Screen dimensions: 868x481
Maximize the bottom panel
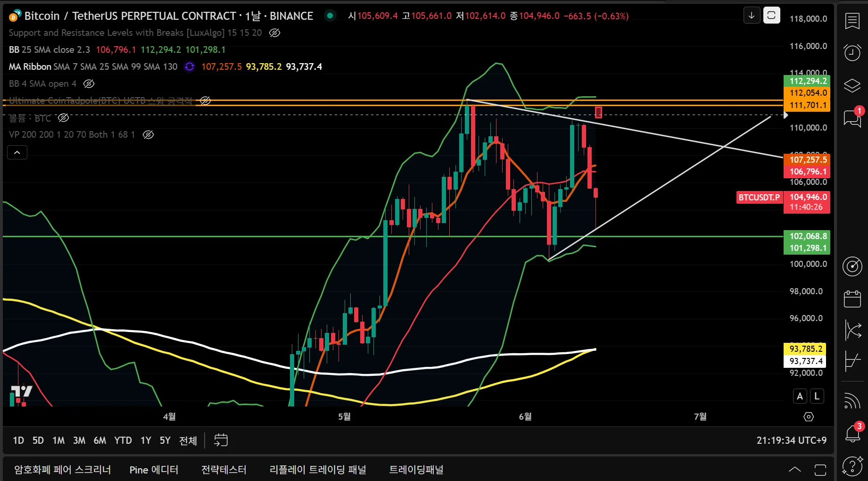(820, 470)
